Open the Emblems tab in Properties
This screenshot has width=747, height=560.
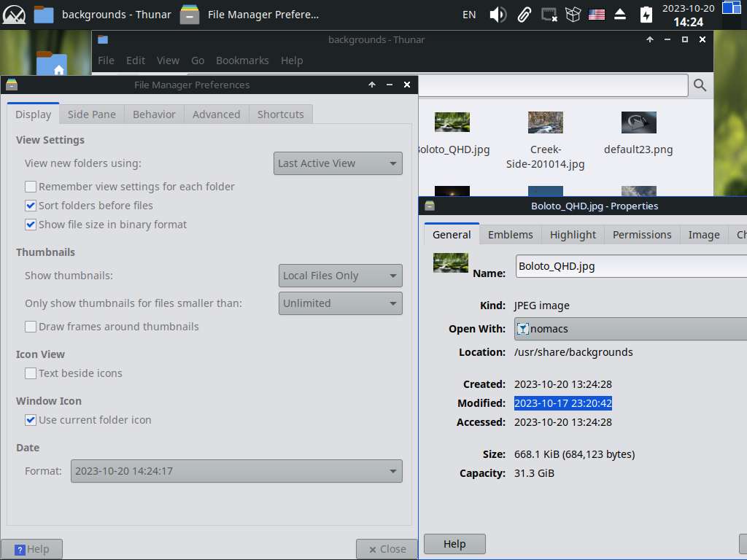click(x=510, y=235)
